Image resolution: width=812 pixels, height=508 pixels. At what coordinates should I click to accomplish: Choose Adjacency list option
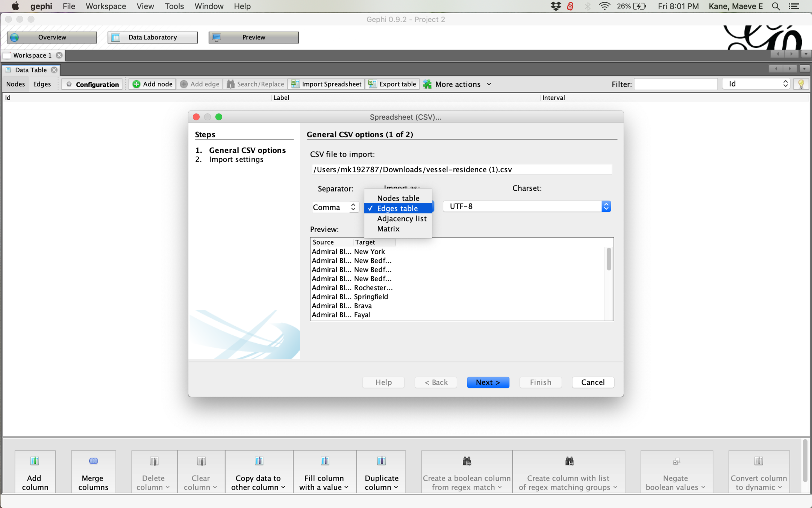(x=401, y=219)
